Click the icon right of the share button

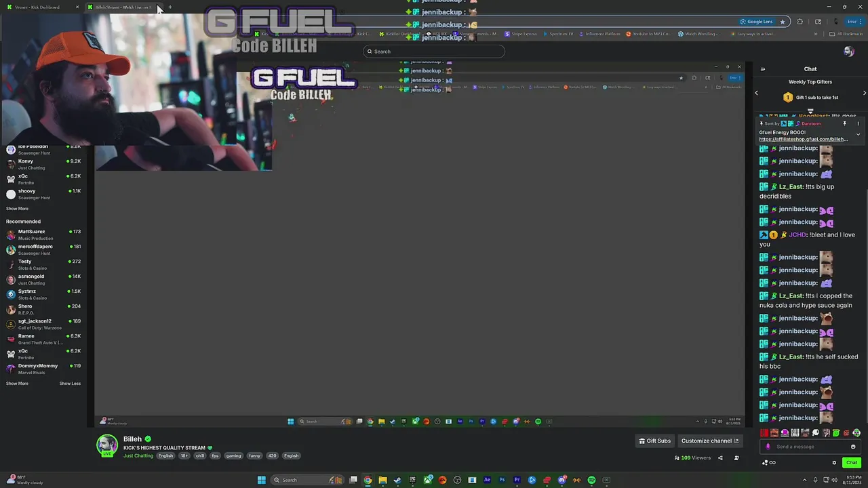click(736, 458)
